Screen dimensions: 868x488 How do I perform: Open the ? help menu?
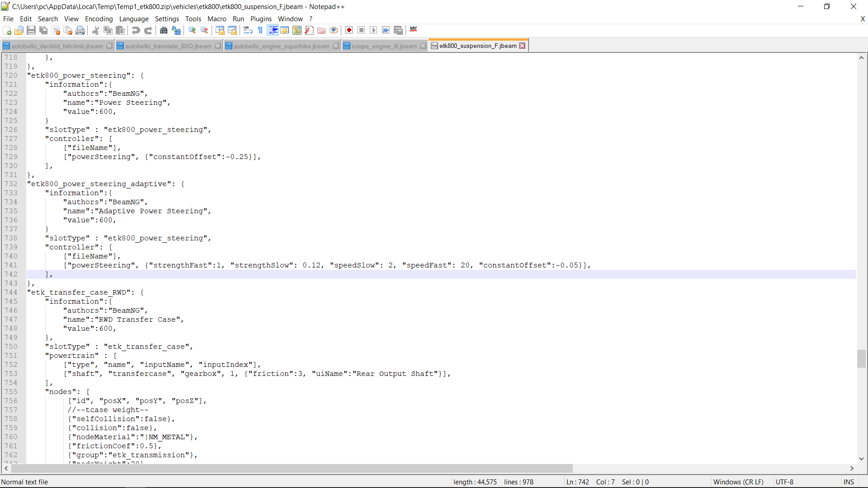pyautogui.click(x=311, y=19)
